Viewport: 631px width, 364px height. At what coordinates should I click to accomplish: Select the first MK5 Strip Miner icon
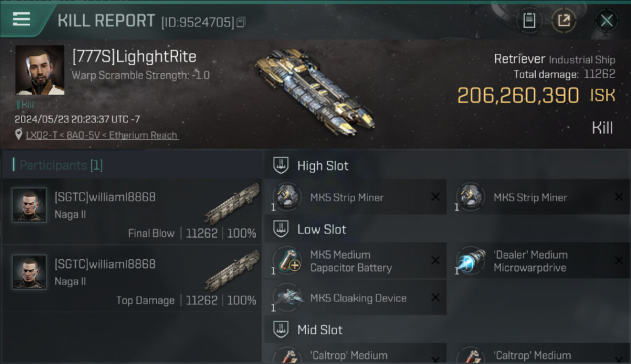coord(286,197)
